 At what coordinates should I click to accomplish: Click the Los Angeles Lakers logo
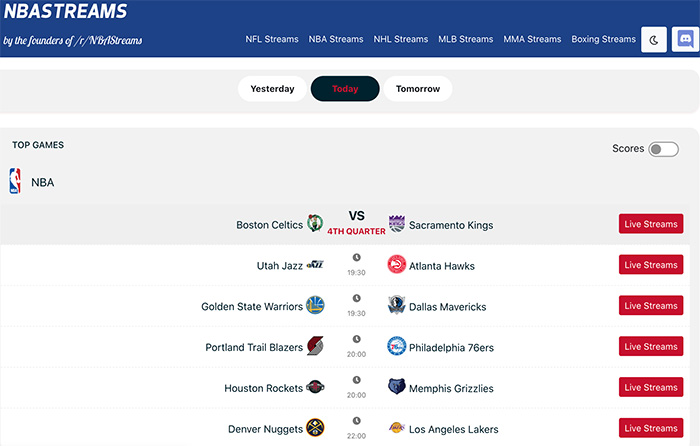[x=397, y=429]
